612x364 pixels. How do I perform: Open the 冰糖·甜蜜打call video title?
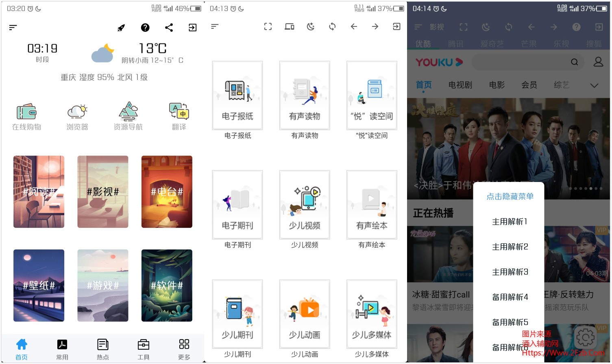coord(441,295)
